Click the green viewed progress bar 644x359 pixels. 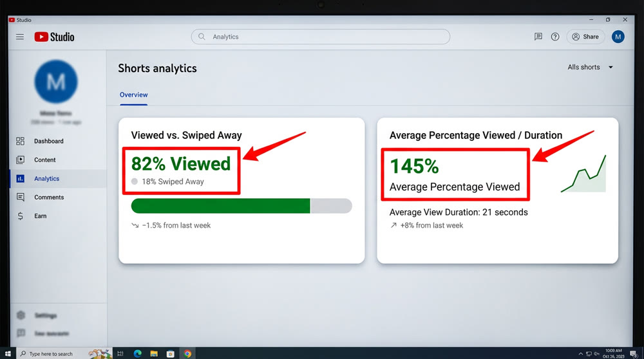220,206
